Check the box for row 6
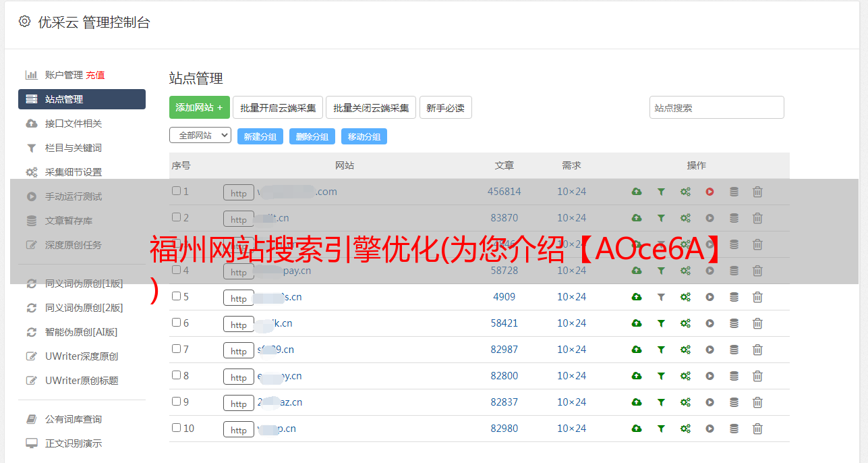868x463 pixels. click(x=176, y=323)
